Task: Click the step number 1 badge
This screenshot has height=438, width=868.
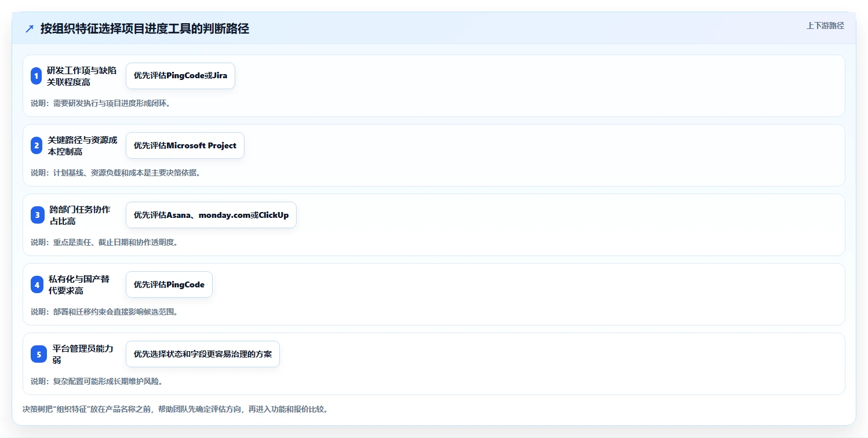Action: pos(37,76)
